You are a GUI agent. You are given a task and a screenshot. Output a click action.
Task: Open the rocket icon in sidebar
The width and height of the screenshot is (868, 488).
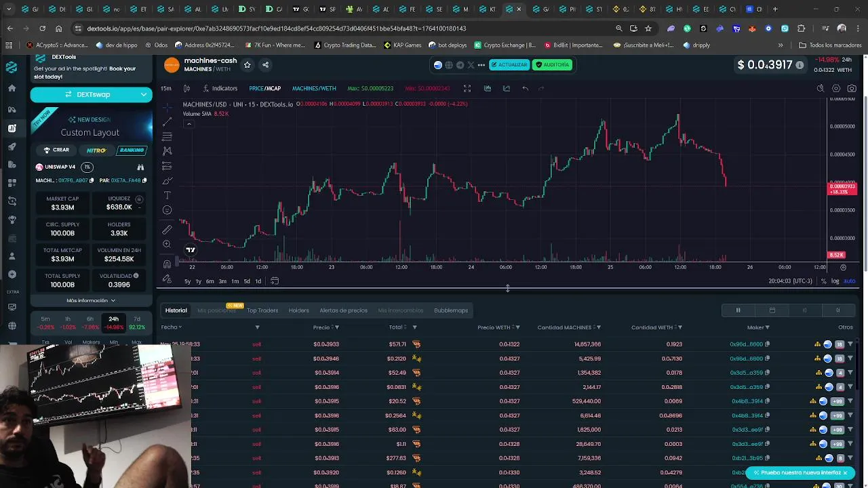pos(12,146)
